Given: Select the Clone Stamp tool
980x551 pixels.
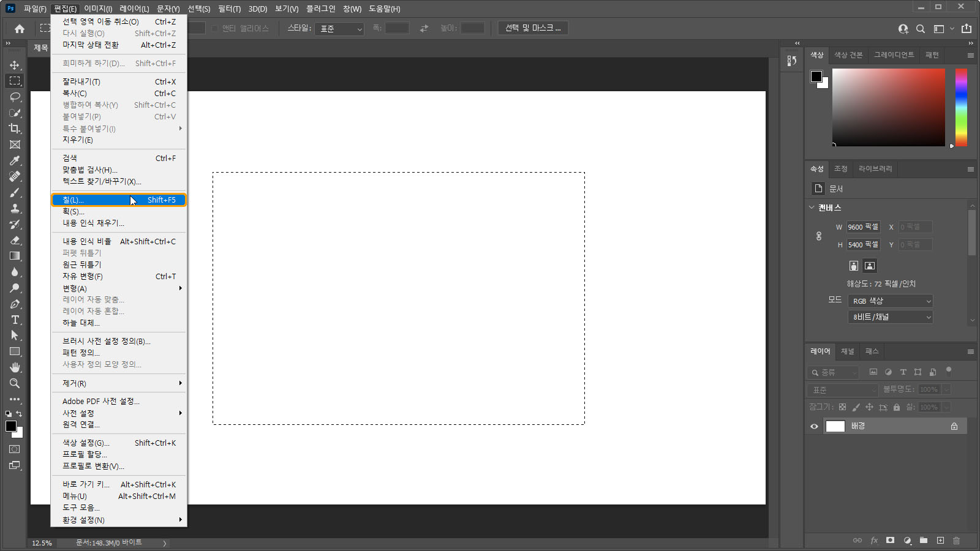Looking at the screenshot, I should [x=15, y=208].
